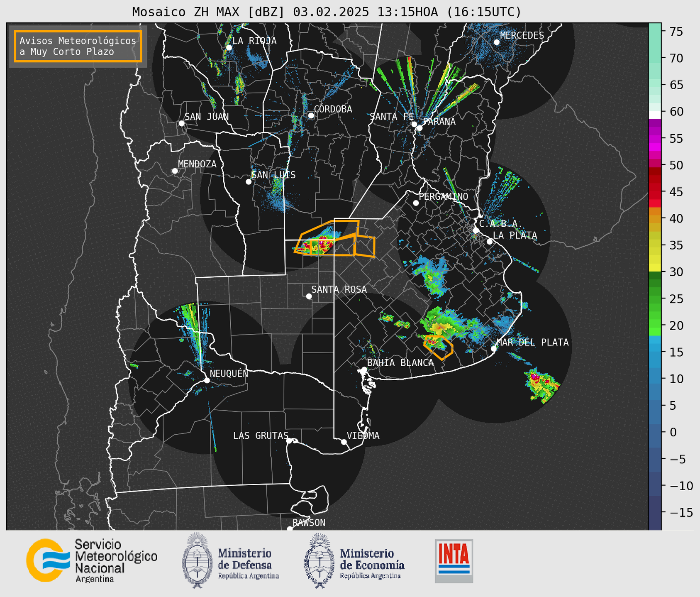Click the white 60 dBZ color band
The image size is (700, 597).
click(655, 115)
